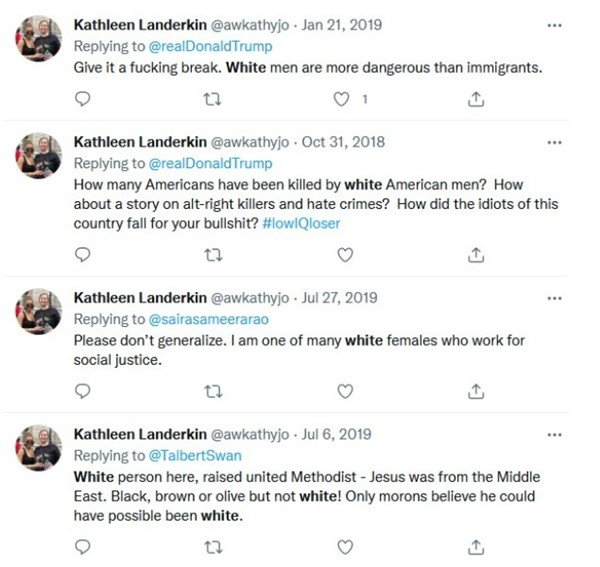Retweet the Jan 21, 2019 tweet

tap(212, 99)
